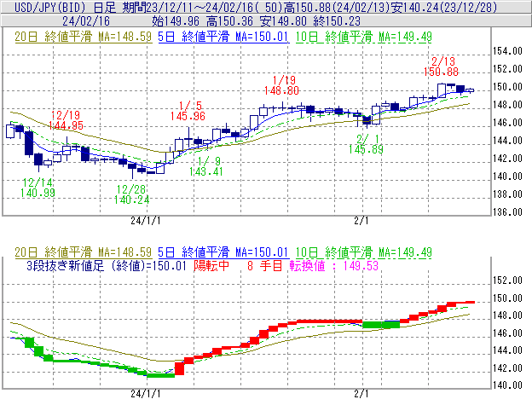Click the period high value 高150.88(24/02/13)
The width and height of the screenshot is (532, 405).
click(336, 7)
